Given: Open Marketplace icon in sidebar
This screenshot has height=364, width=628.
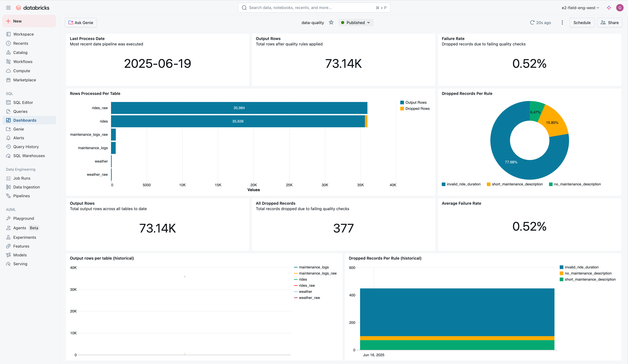Looking at the screenshot, I should [8, 80].
